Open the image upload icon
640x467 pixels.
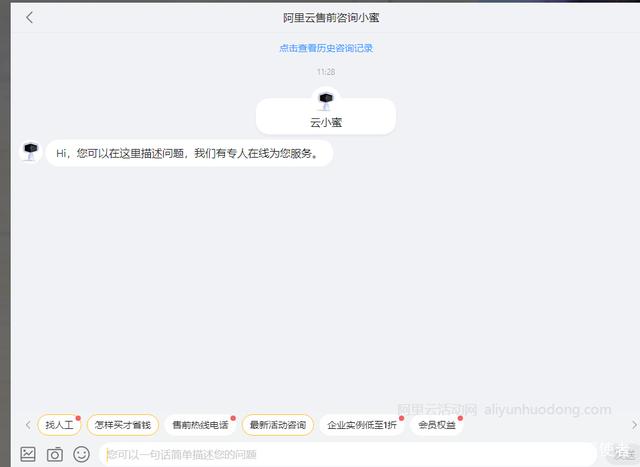(x=28, y=454)
